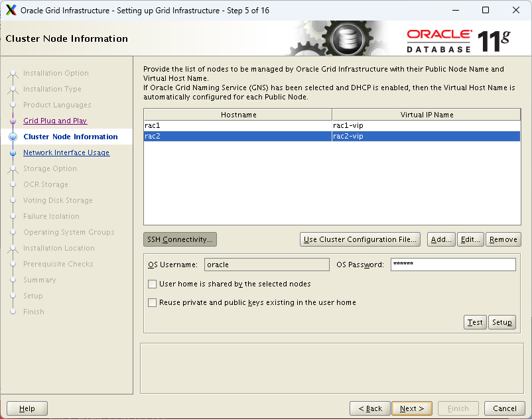Screen dimensions: 532x419
Task: Click the rac1-vip virtual IP cell
Action: pos(426,125)
